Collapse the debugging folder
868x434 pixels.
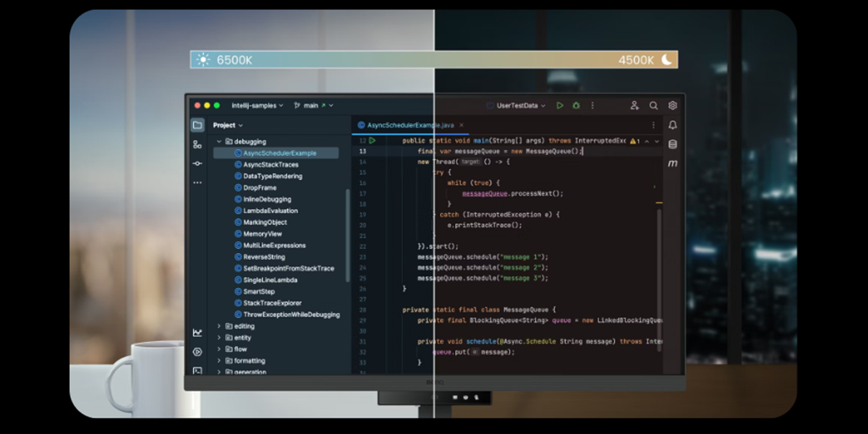(x=219, y=142)
